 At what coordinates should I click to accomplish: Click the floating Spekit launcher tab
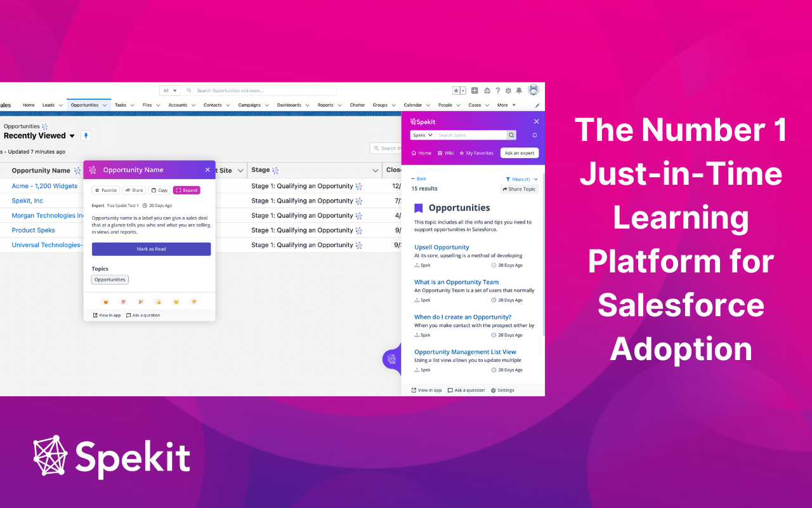click(x=391, y=359)
